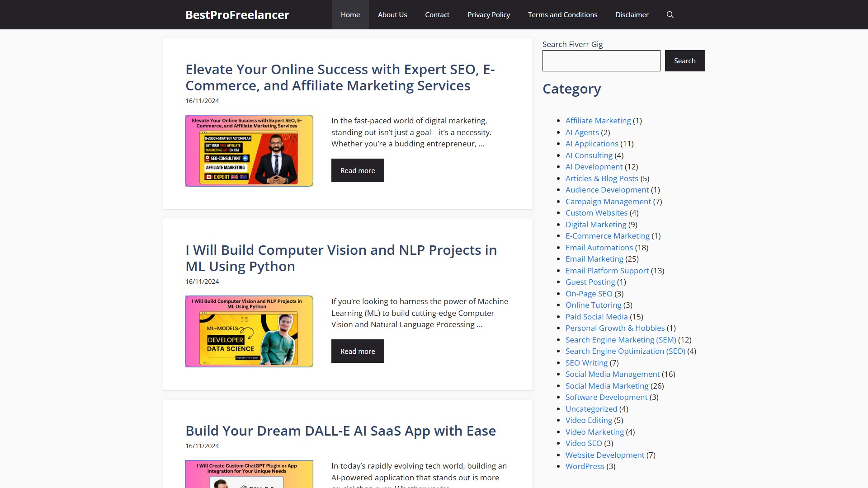Open the Custom ChatGPT Plugin post thumbnail
Viewport: 868px width, 488px height.
click(x=249, y=474)
